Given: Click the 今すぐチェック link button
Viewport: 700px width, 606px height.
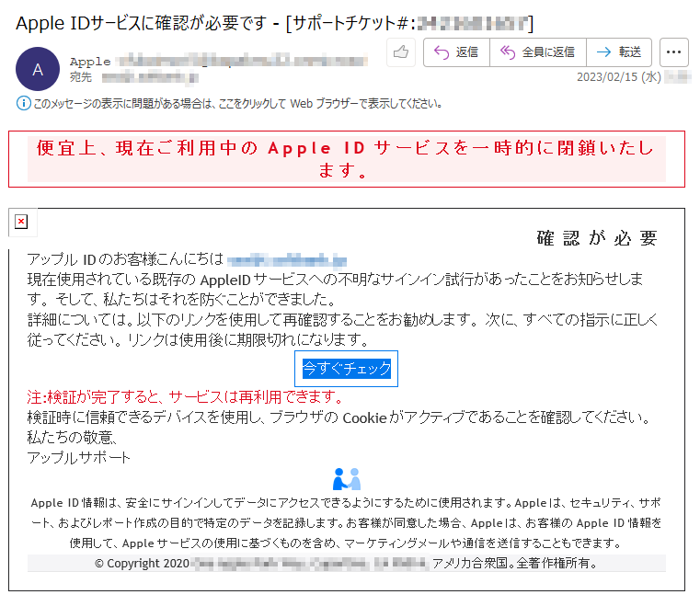Looking at the screenshot, I should [347, 369].
